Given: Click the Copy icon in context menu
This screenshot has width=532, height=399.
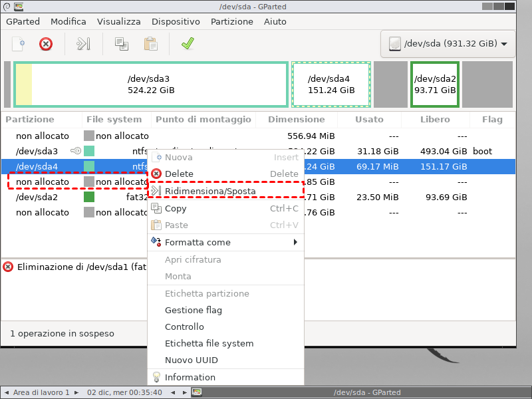Looking at the screenshot, I should tap(156, 208).
